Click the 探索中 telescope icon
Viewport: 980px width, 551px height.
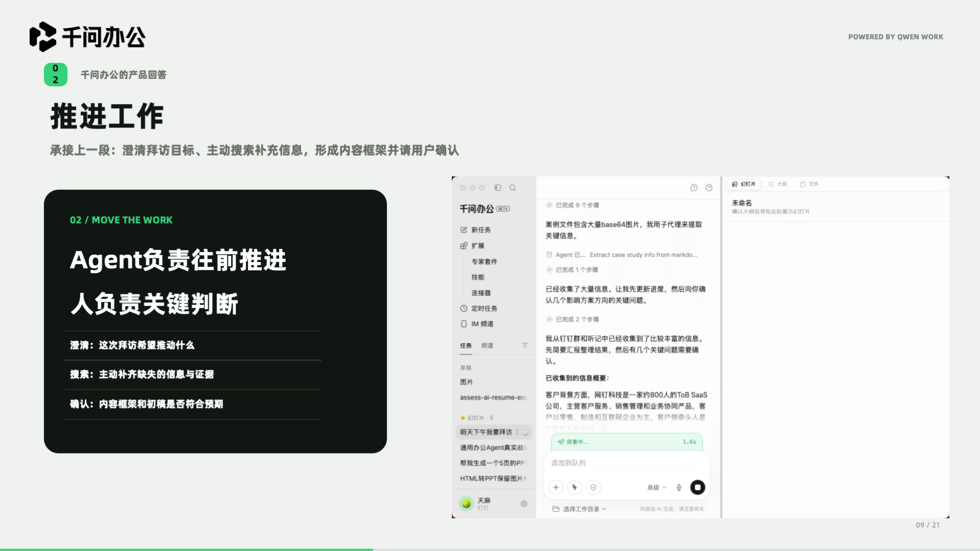pyautogui.click(x=561, y=442)
